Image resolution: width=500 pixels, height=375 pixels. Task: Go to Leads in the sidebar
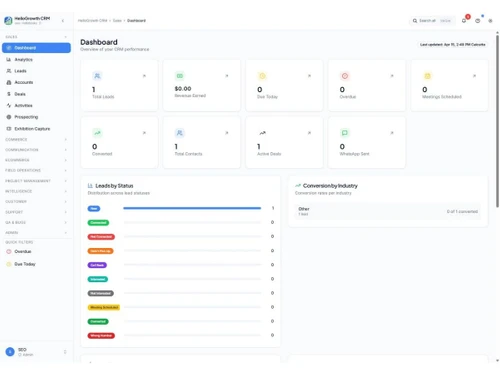tap(36, 71)
